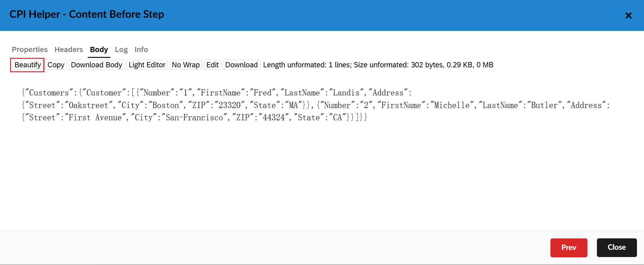Enable editing with the Edit button
644x265 pixels.
tap(212, 65)
